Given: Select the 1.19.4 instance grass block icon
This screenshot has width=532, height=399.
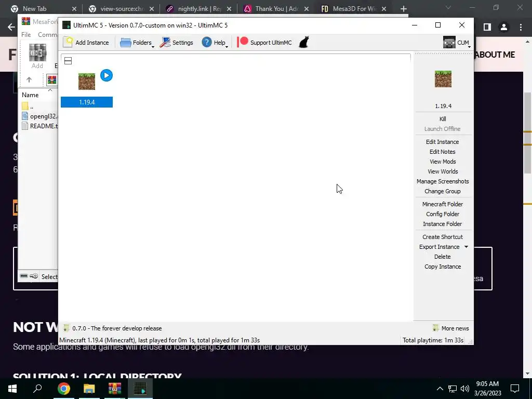Looking at the screenshot, I should coord(87,82).
